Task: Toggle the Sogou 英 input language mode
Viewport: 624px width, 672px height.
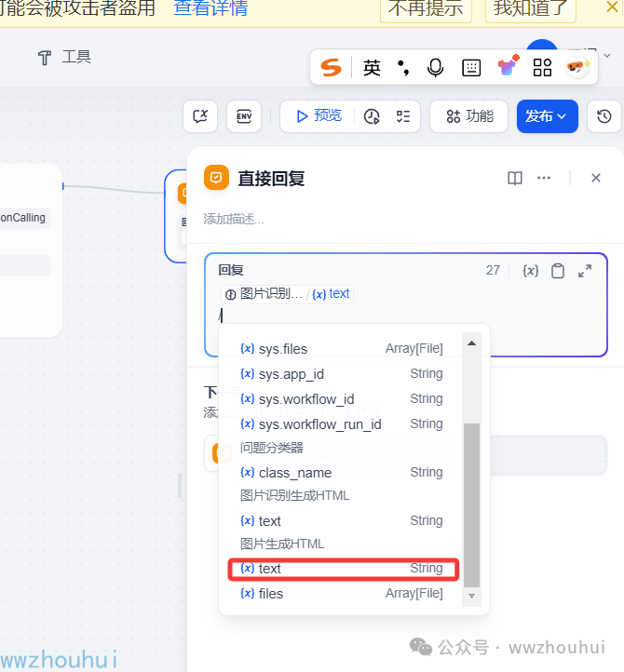Action: [x=372, y=67]
